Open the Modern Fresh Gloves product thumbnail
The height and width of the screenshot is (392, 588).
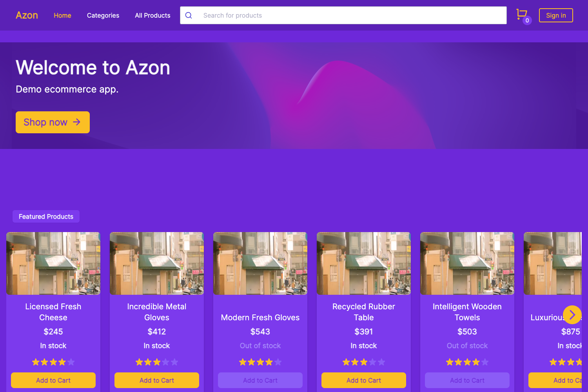point(260,263)
